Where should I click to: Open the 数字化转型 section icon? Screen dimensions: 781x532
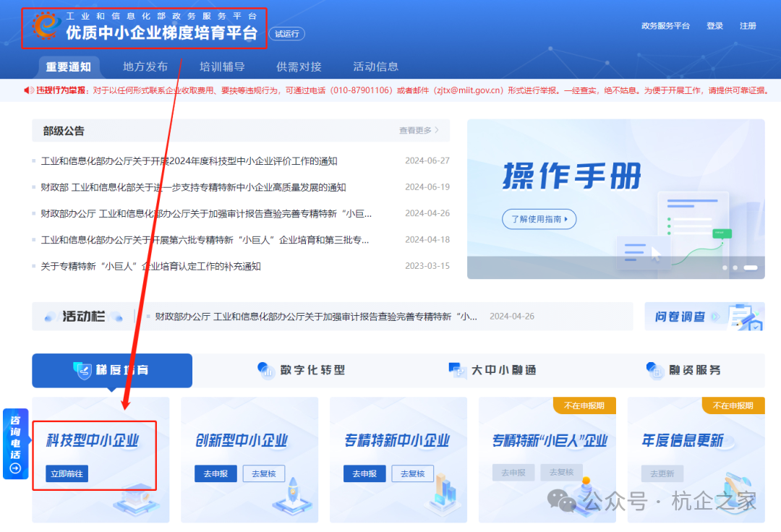pyautogui.click(x=268, y=370)
